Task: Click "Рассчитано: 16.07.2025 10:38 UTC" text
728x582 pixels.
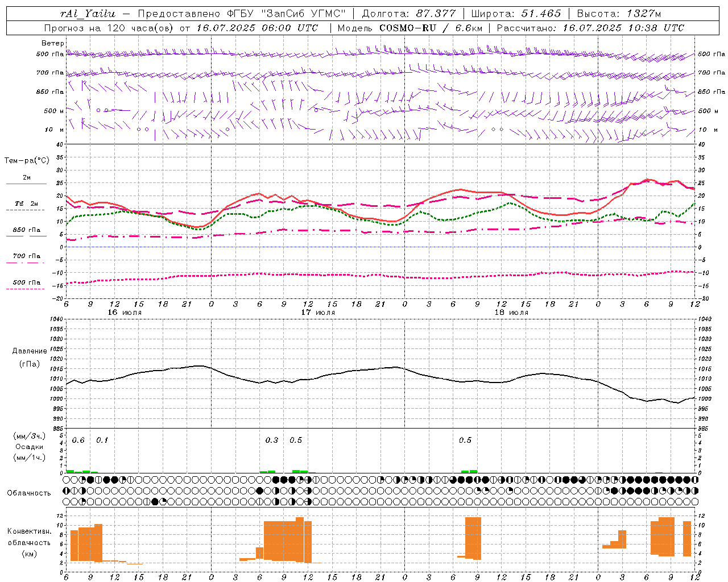Action: (590, 28)
